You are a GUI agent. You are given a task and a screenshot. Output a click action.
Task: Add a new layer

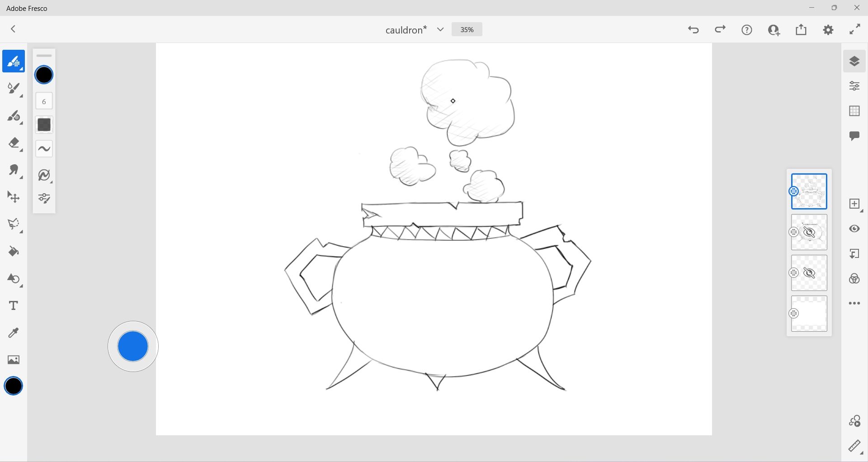click(x=854, y=204)
